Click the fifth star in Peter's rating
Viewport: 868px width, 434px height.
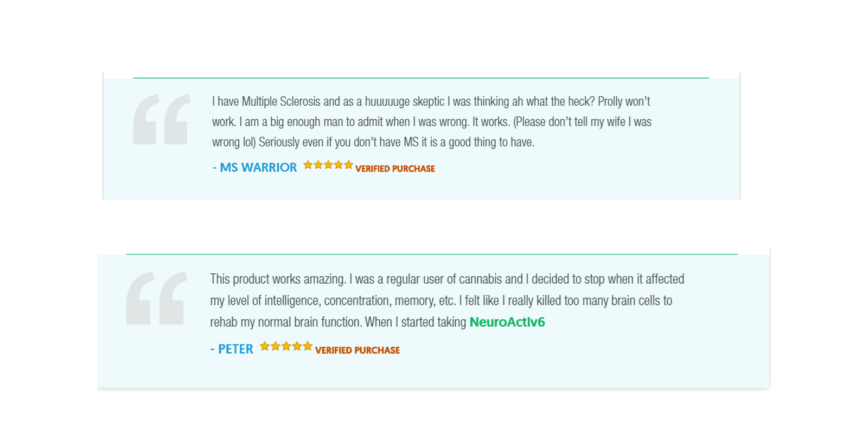click(x=308, y=346)
